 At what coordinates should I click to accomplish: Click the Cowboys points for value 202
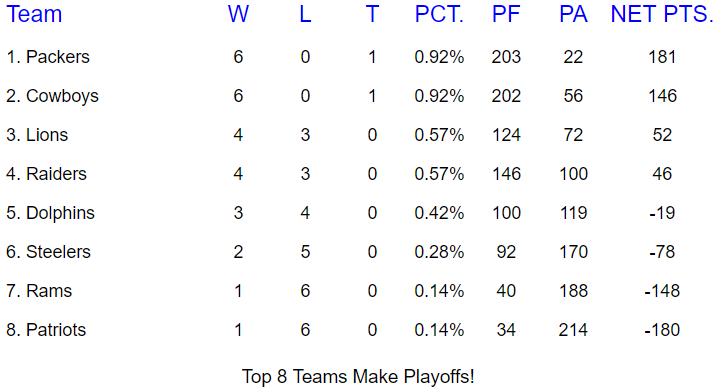pos(506,96)
